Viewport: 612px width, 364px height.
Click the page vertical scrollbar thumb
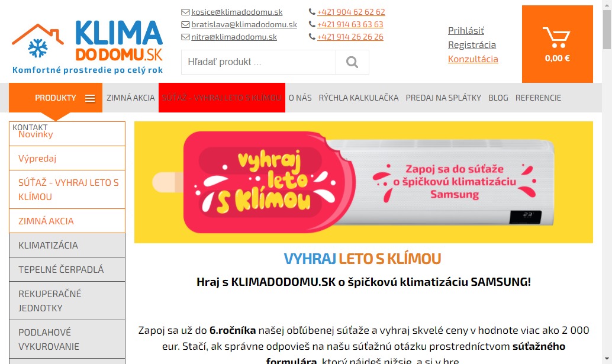607,29
